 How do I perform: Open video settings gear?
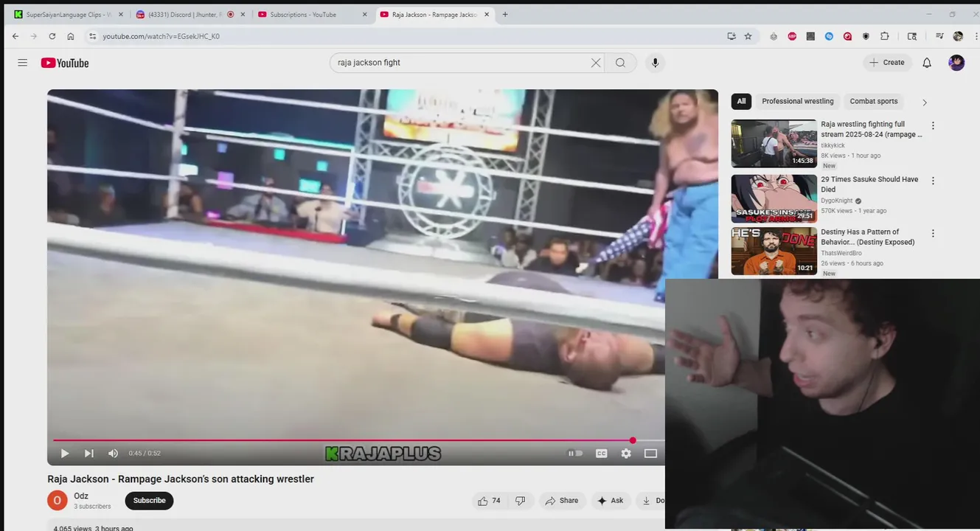(626, 454)
